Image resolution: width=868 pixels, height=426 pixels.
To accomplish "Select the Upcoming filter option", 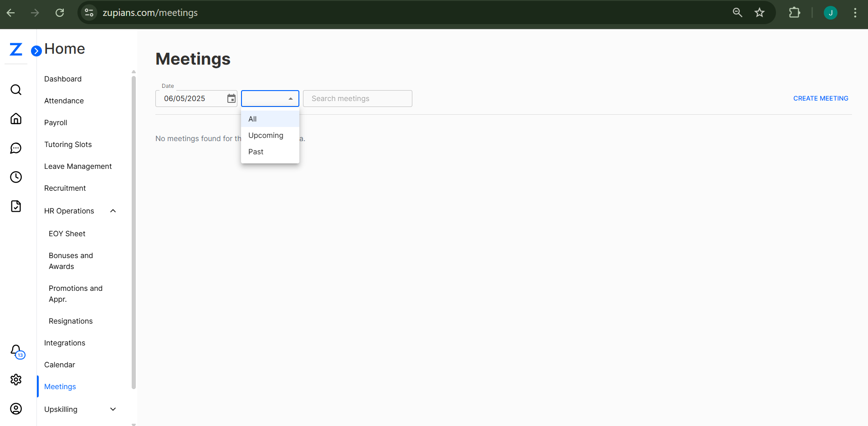I will point(266,135).
